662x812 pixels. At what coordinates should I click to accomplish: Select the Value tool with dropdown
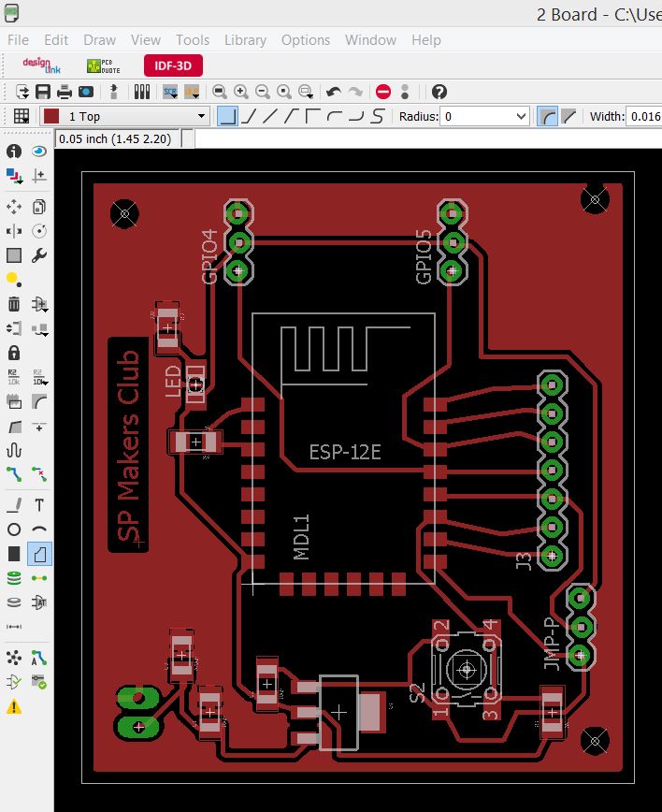(40, 377)
